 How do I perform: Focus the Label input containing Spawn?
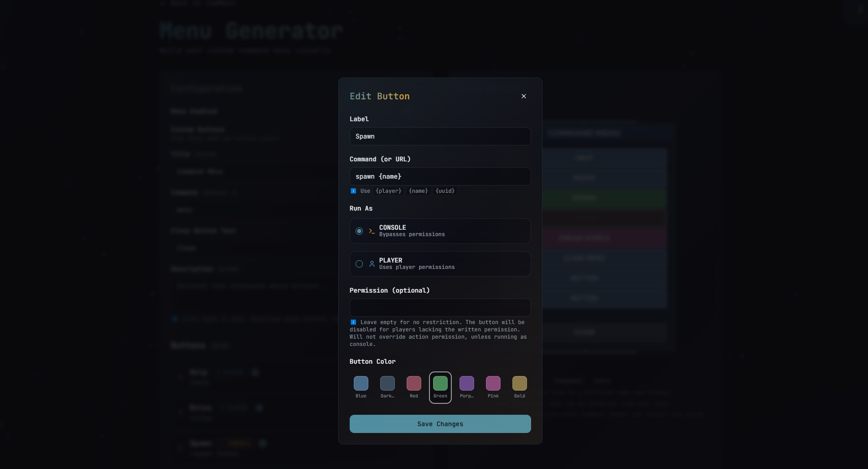click(x=440, y=136)
